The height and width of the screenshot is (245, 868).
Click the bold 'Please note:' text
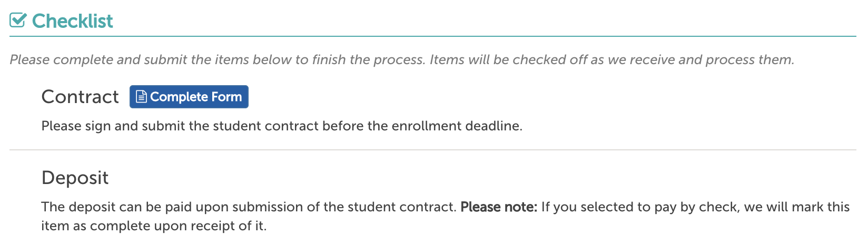click(499, 207)
